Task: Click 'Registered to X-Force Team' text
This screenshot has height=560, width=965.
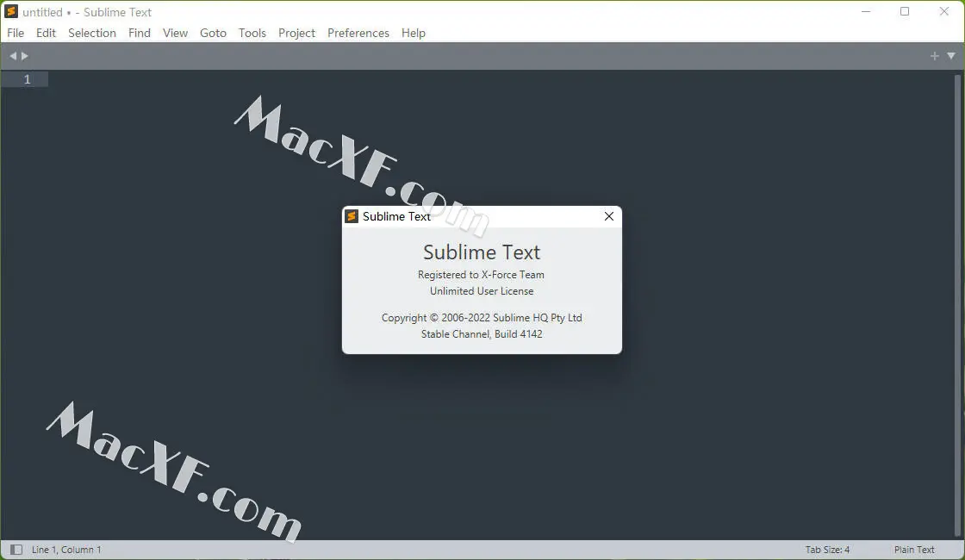Action: point(482,275)
